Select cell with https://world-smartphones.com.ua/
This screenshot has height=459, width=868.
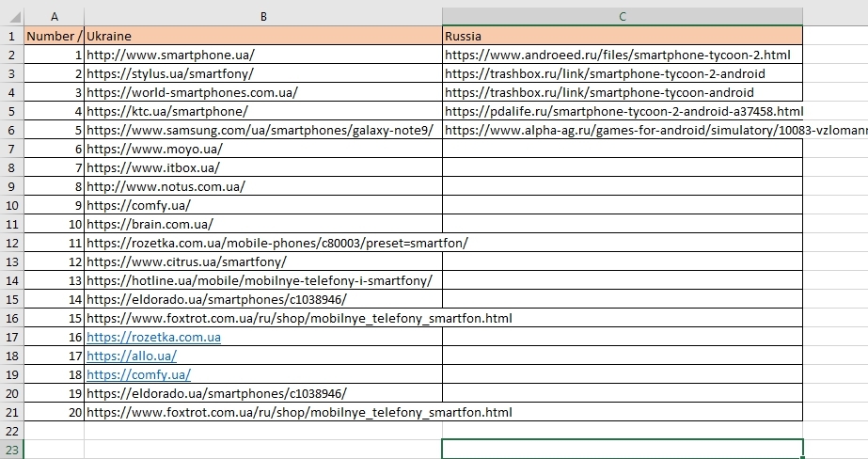263,92
